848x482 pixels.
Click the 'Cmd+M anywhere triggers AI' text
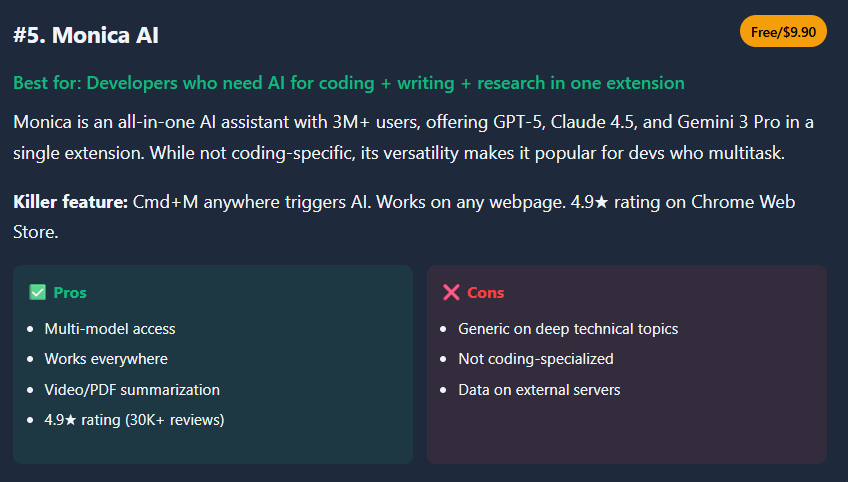(x=244, y=203)
